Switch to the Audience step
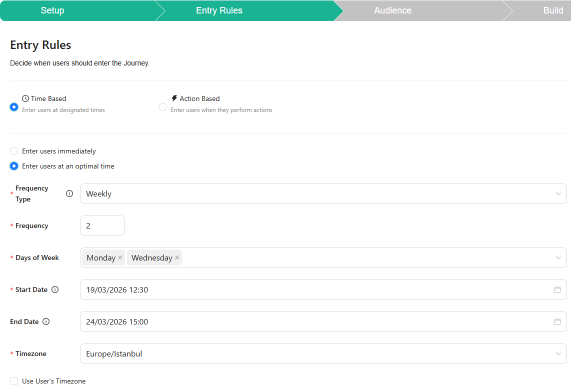The height and width of the screenshot is (392, 571). [x=392, y=10]
